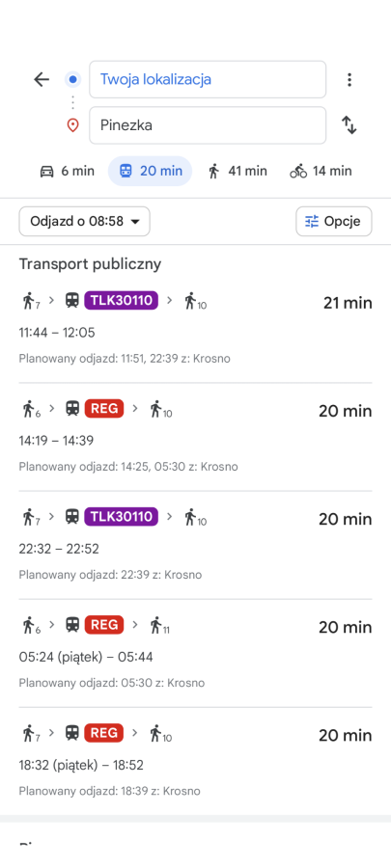This screenshot has width=391, height=868.
Task: Click the blue current location dot icon
Action: [x=72, y=80]
